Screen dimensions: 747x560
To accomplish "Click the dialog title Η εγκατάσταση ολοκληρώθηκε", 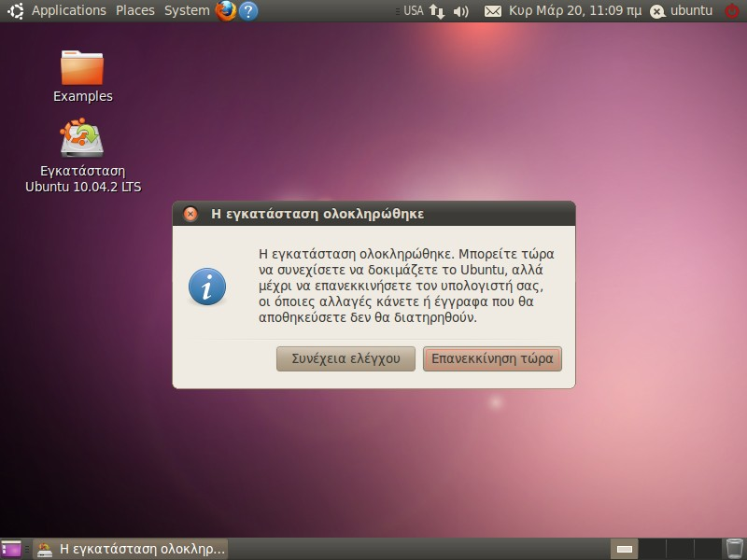I will 317,214.
